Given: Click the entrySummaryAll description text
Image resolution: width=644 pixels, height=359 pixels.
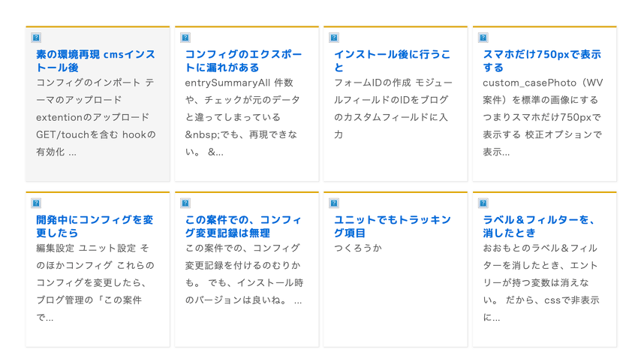Looking at the screenshot, I should [x=243, y=117].
